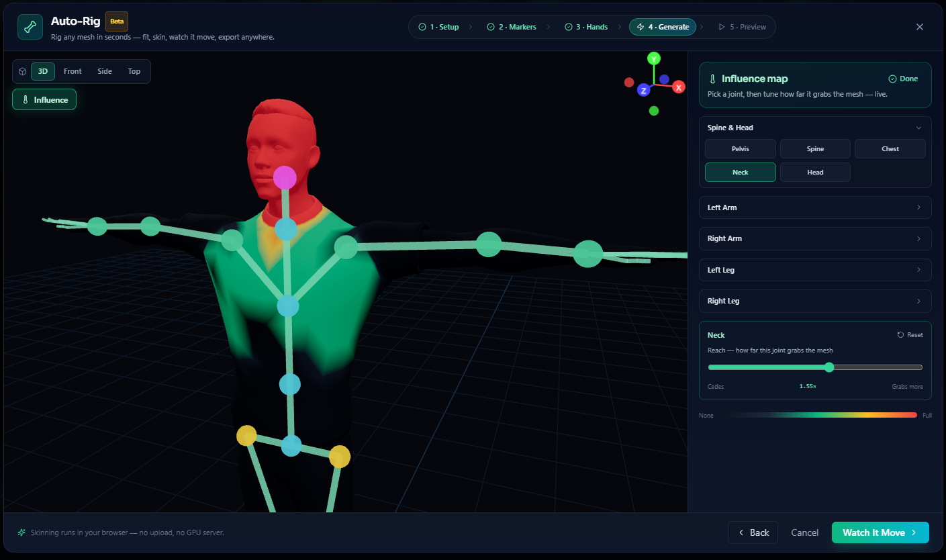The height and width of the screenshot is (560, 946).
Task: Click the pink head joint marker
Action: (x=285, y=178)
